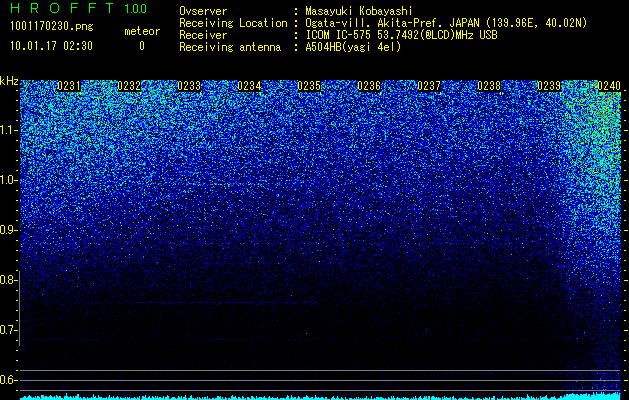
Task: Click the 1.0 kHz axis label
Action: pyautogui.click(x=8, y=180)
